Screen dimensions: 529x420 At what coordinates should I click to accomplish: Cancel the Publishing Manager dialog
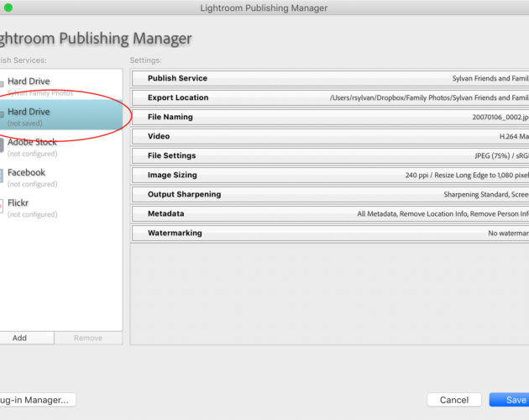click(x=454, y=400)
